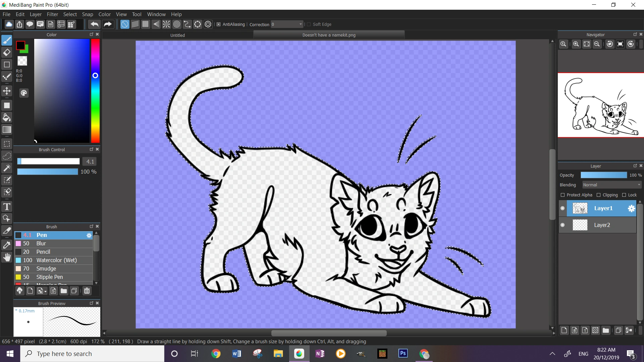The image size is (644, 362).
Task: Open the Filter menu
Action: pyautogui.click(x=52, y=14)
